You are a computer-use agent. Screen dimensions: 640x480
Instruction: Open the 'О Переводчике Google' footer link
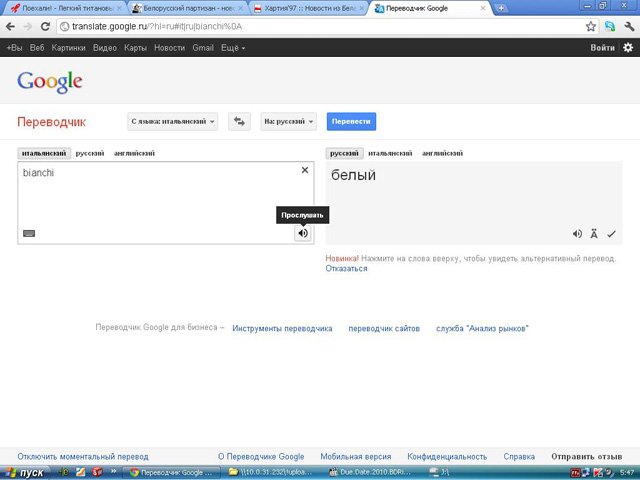click(x=261, y=456)
